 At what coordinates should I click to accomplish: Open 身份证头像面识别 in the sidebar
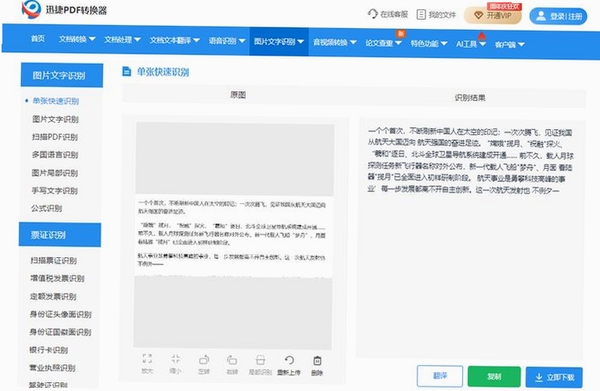[60, 314]
